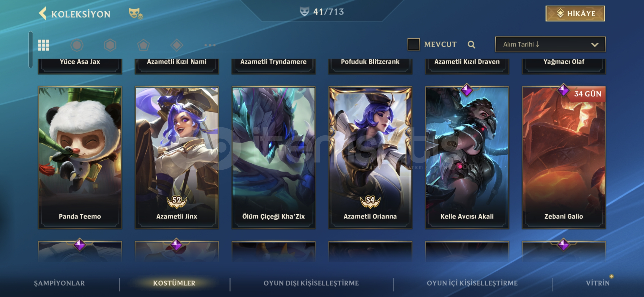This screenshot has width=644, height=297.
Task: Open the skin search magnifier
Action: [x=471, y=45]
